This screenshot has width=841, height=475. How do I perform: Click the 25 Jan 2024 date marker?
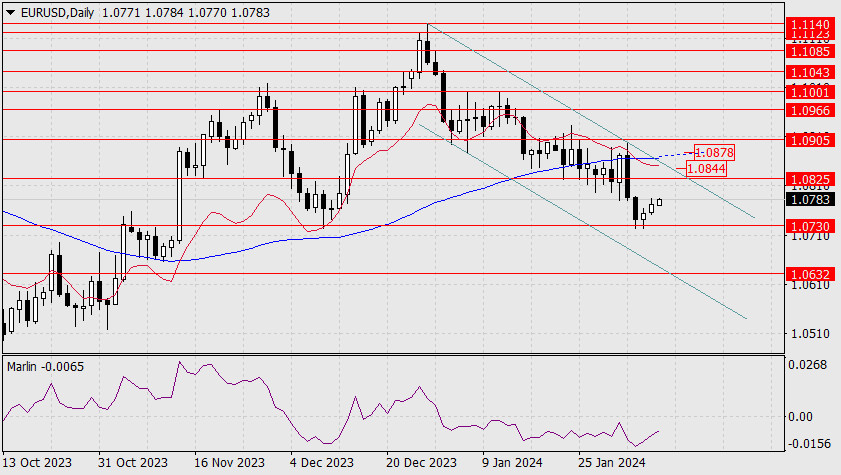pos(611,462)
